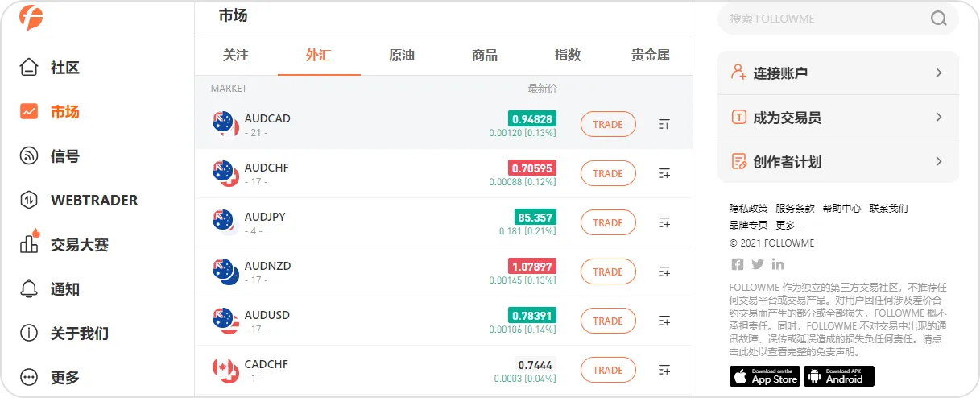The width and height of the screenshot is (980, 398).
Task: Click the AUDCAD flag icon
Action: [x=225, y=124]
